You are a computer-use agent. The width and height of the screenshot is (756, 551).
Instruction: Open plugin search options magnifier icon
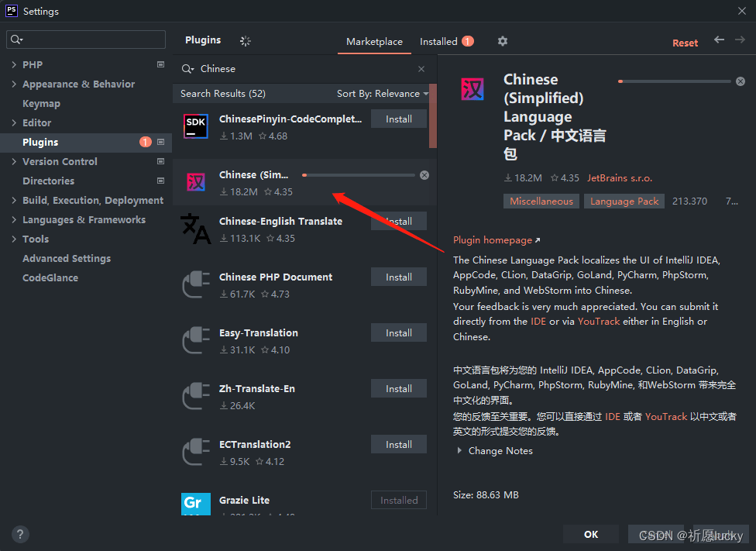point(187,69)
